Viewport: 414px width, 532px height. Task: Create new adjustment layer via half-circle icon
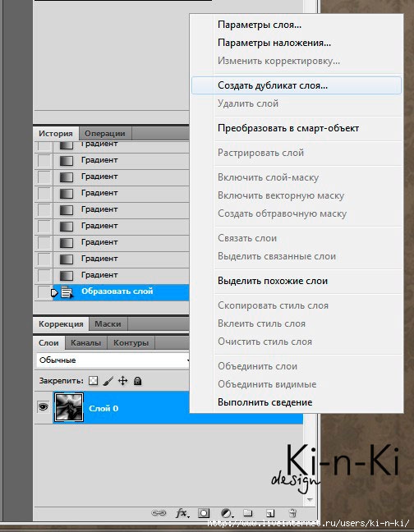227,513
